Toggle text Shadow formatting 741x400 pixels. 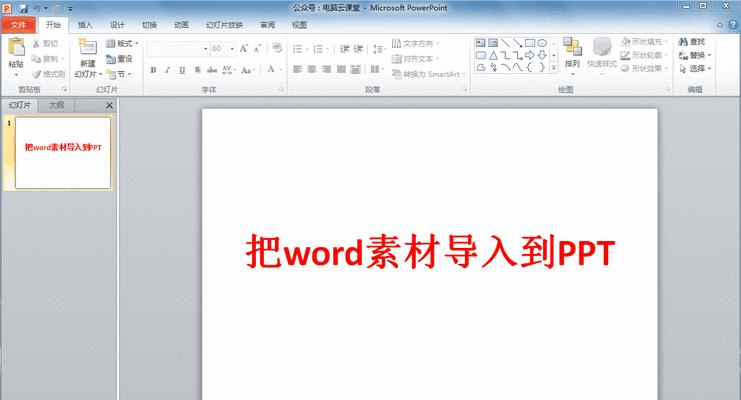(197, 70)
